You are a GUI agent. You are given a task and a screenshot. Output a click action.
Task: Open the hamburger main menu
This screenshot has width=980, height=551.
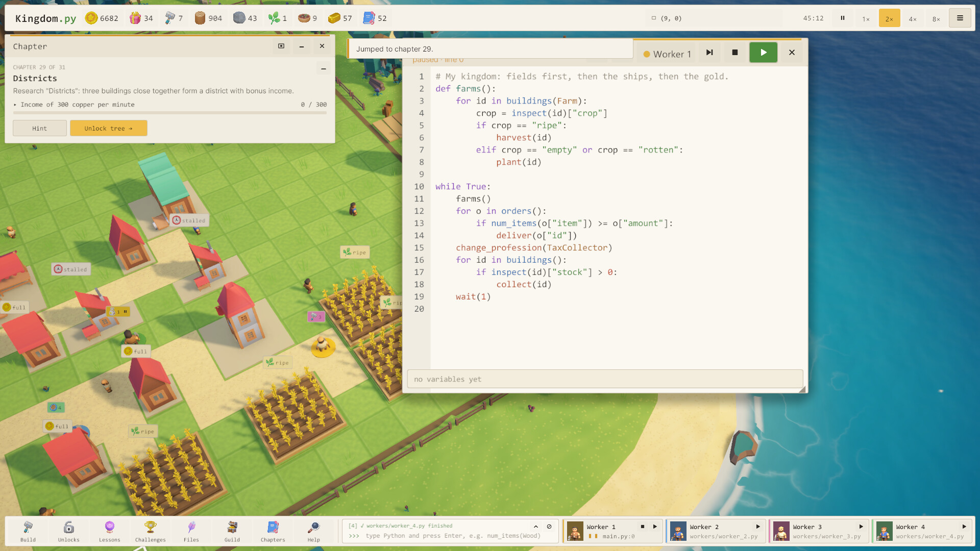click(x=960, y=18)
